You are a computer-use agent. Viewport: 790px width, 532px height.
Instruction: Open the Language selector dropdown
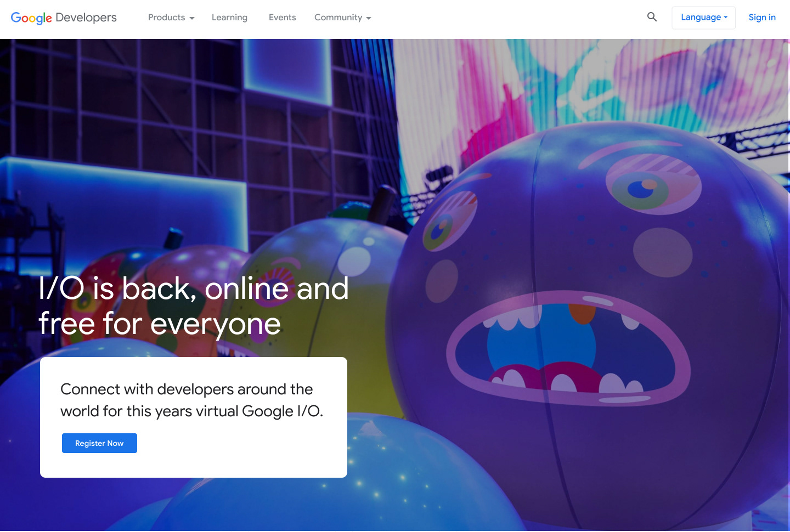[x=703, y=18]
